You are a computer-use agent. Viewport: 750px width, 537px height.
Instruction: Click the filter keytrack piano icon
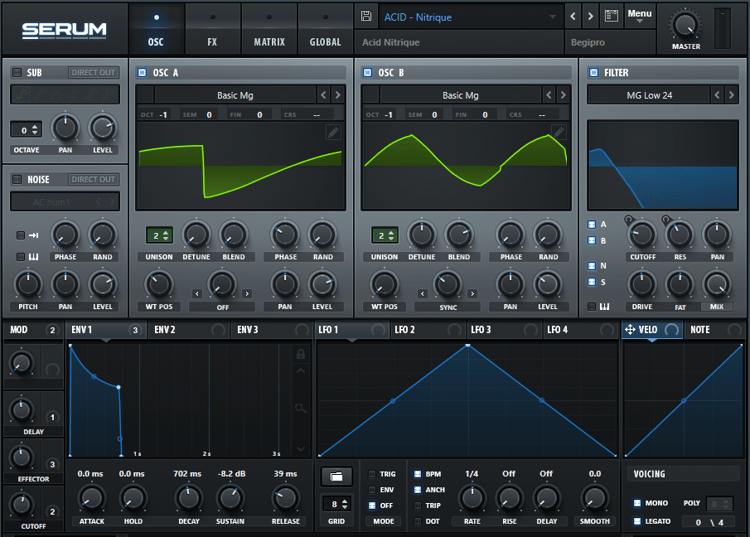pyautogui.click(x=605, y=307)
